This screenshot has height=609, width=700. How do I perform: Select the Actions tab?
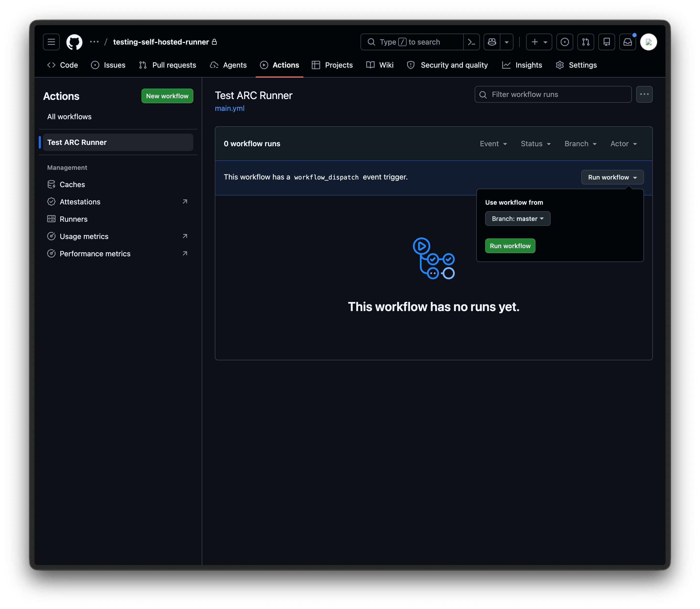(279, 65)
